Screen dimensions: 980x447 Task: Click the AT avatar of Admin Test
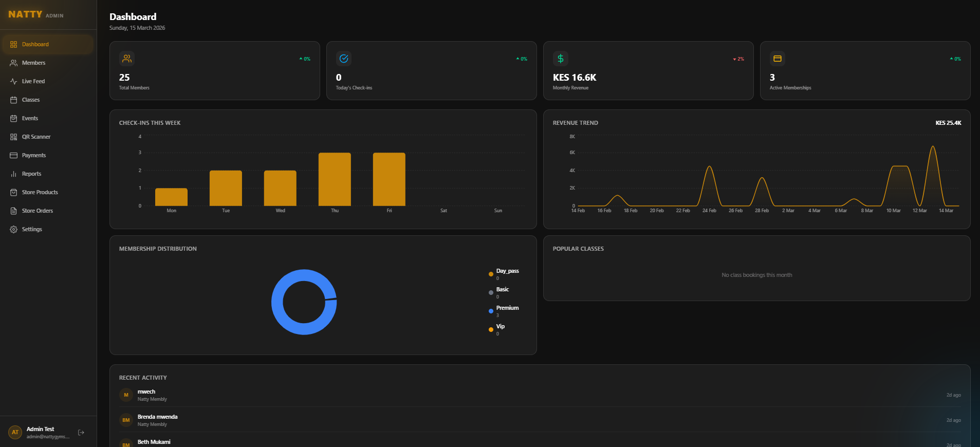(x=15, y=433)
